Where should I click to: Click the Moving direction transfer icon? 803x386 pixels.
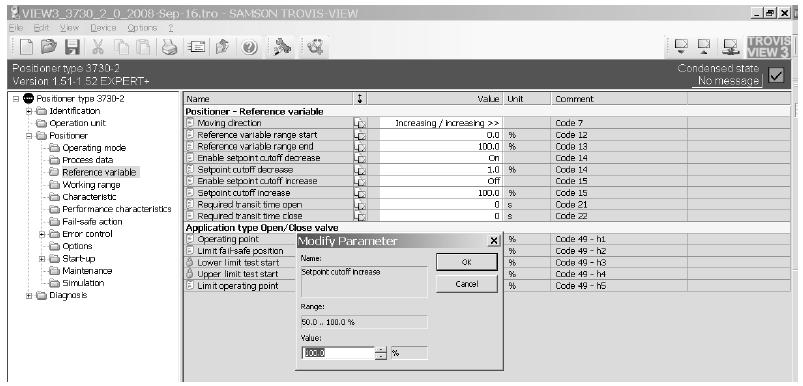(x=361, y=123)
